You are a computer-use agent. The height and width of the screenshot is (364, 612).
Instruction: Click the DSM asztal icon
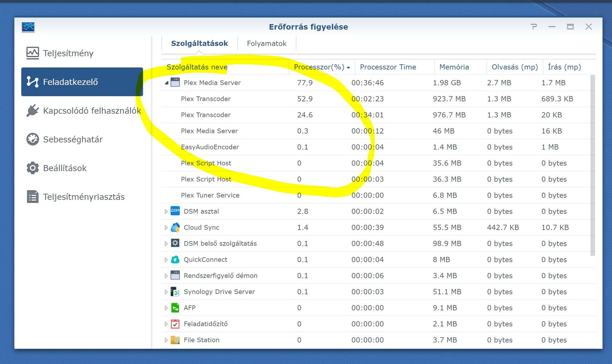pyautogui.click(x=175, y=211)
